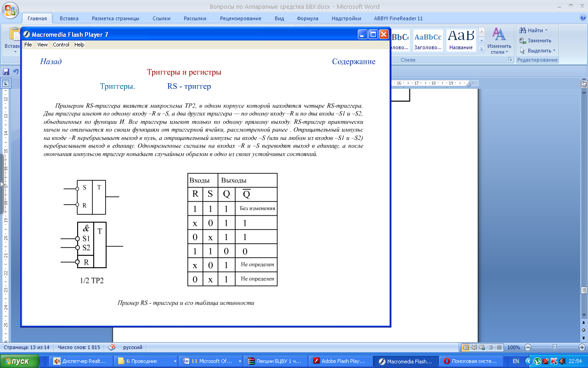The height and width of the screenshot is (368, 588).
Task: Open the Формула ribbon tab
Action: (307, 18)
